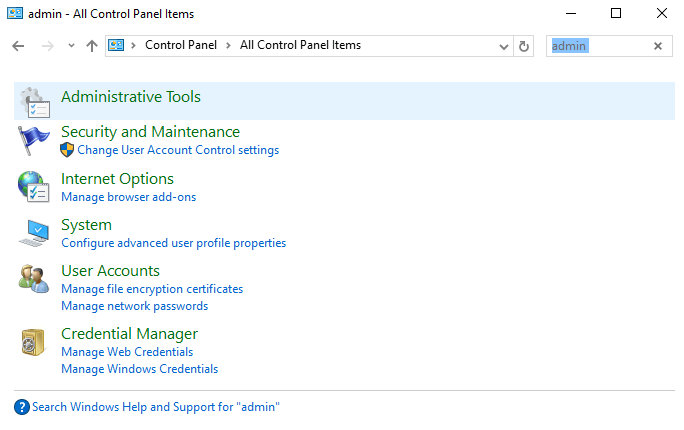Click the Security and Maintenance flag icon
The width and height of the screenshot is (684, 430).
[34, 140]
